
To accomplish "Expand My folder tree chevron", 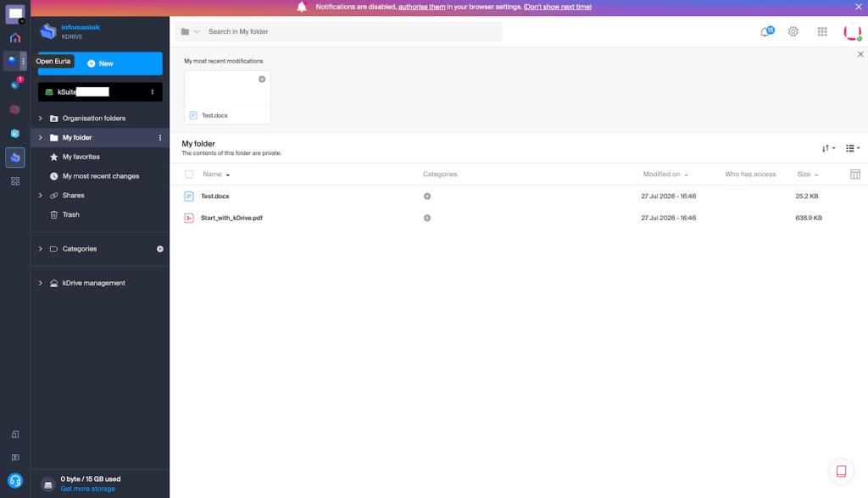I will click(x=41, y=138).
